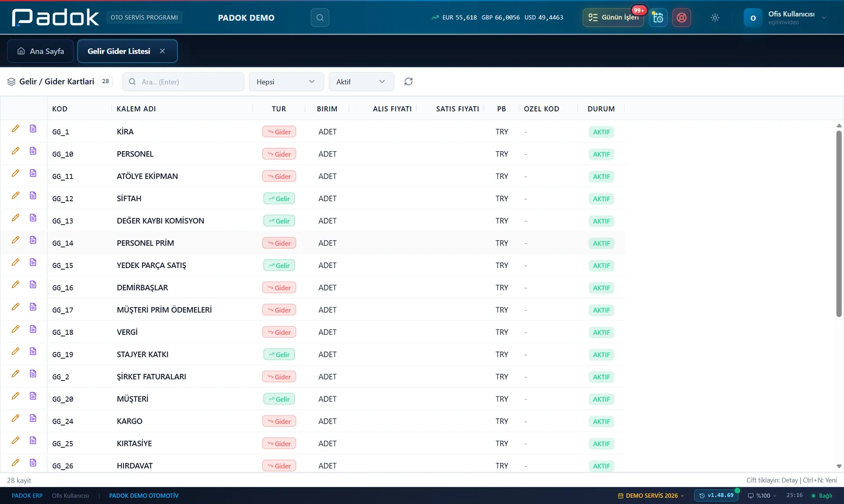Open document icon for KARGO row
The height and width of the screenshot is (504, 844).
(x=33, y=418)
